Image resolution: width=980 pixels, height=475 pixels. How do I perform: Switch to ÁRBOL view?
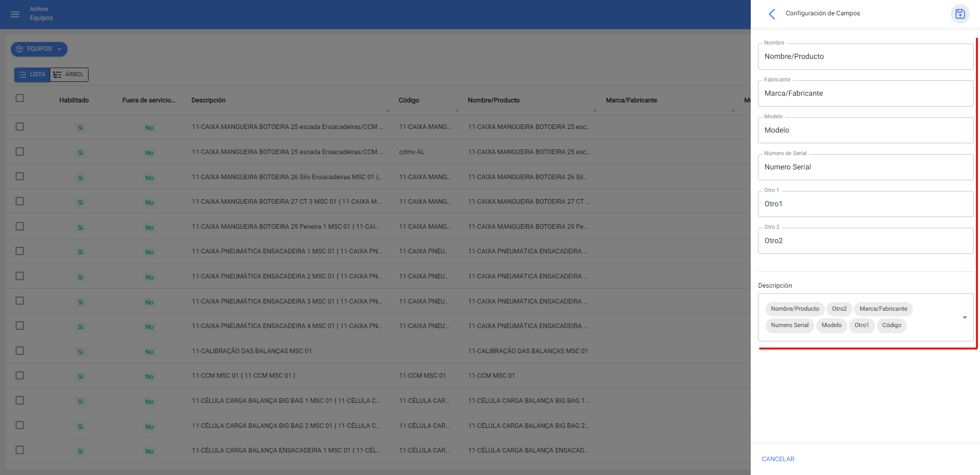pyautogui.click(x=69, y=75)
